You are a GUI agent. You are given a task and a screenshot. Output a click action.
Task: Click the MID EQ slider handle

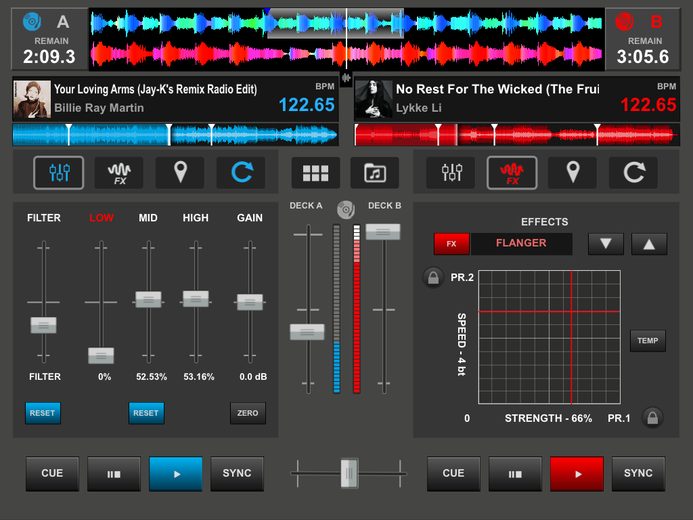pyautogui.click(x=148, y=299)
